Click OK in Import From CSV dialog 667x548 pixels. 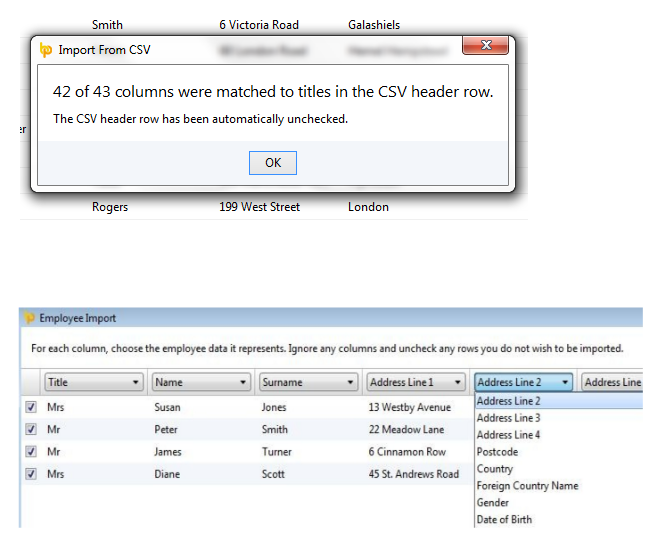273,163
